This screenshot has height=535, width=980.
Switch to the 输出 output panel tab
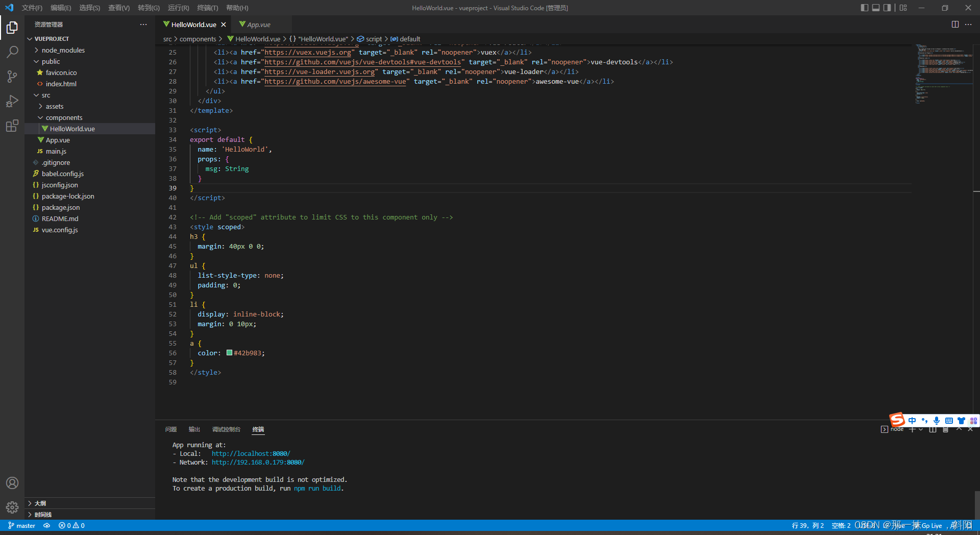[x=194, y=429]
